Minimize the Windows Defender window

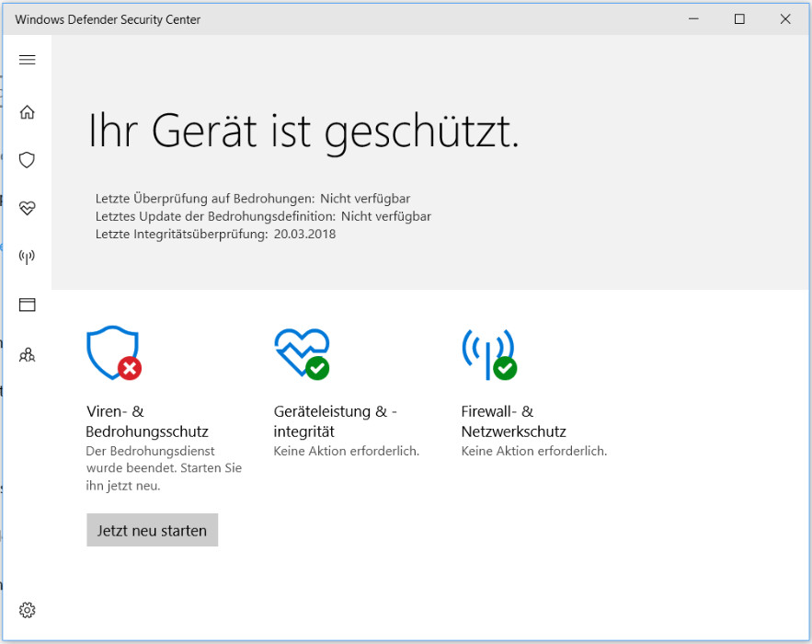694,19
